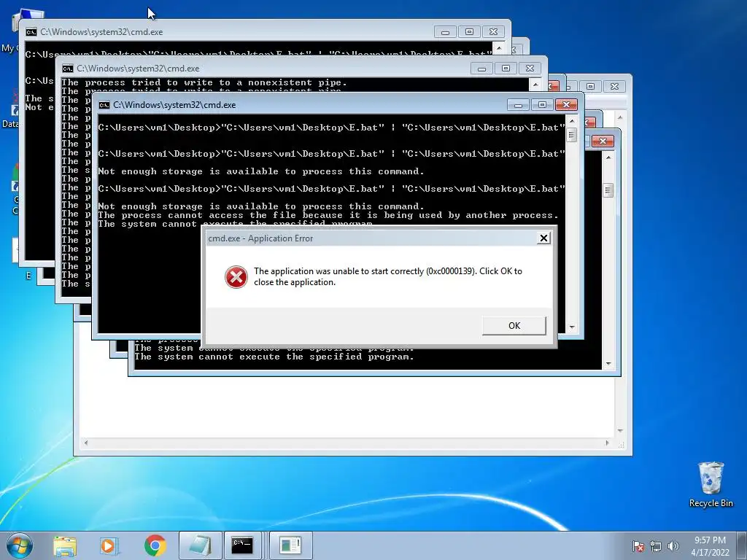Click the scroll up arrow of the middle cmd window
This screenshot has width=747, height=560.
pyautogui.click(x=535, y=85)
